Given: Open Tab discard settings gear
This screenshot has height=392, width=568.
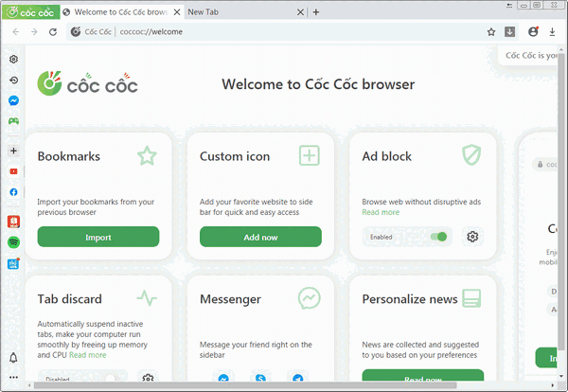Looking at the screenshot, I should click(148, 378).
